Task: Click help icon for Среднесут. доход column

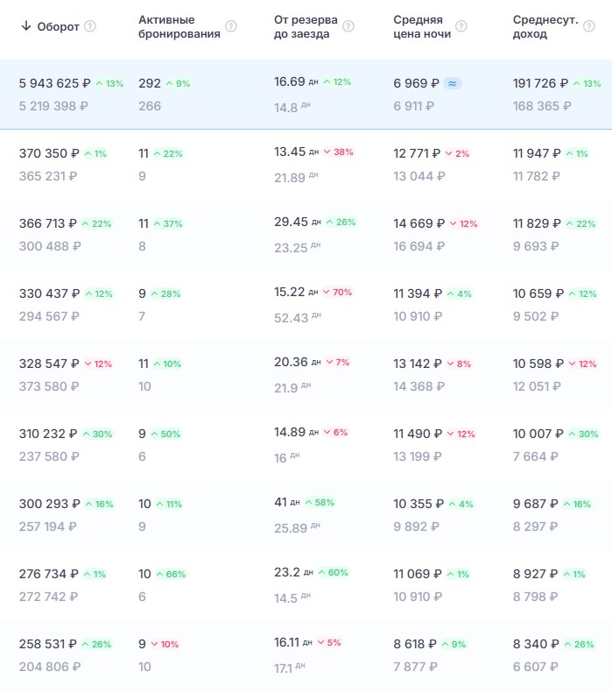Action: pyautogui.click(x=589, y=26)
